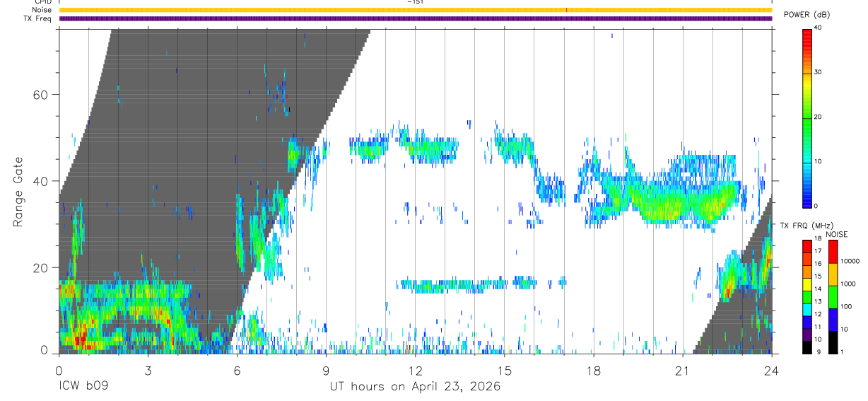868x401 pixels.
Task: Click the 15 tick on the UT hours axis
Action: tap(505, 369)
